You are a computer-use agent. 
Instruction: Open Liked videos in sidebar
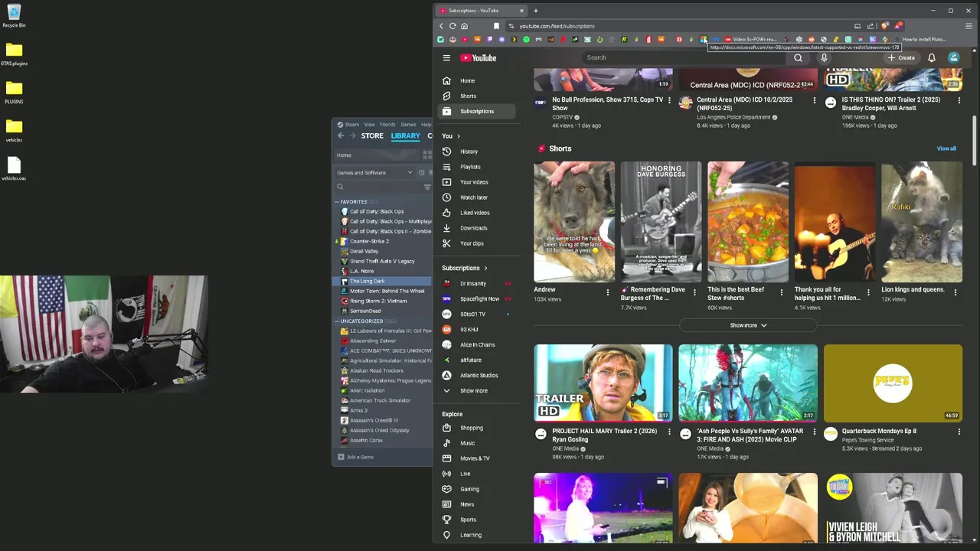(476, 213)
